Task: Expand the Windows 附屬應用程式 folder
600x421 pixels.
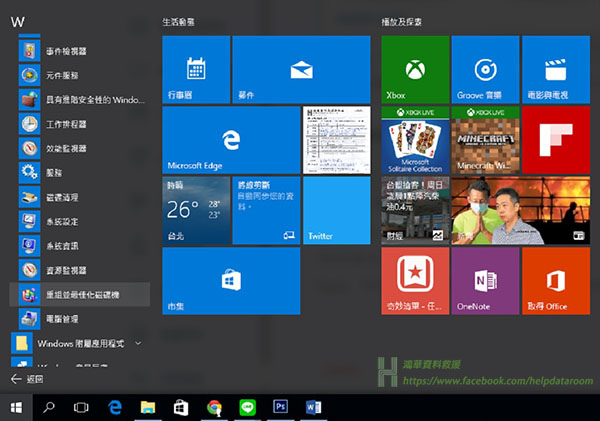Action: [80, 343]
